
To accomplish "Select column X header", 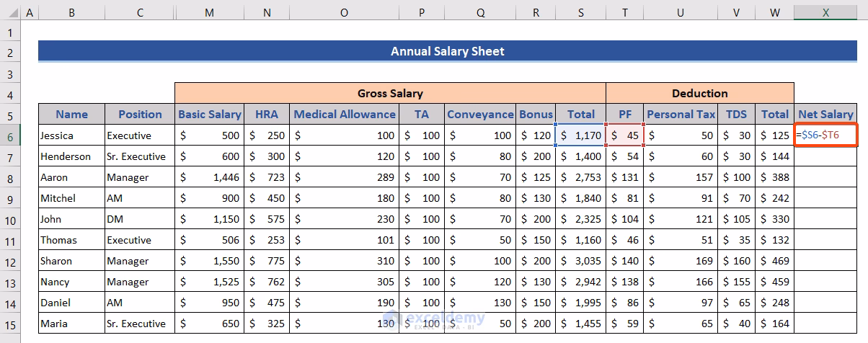I will click(x=825, y=13).
